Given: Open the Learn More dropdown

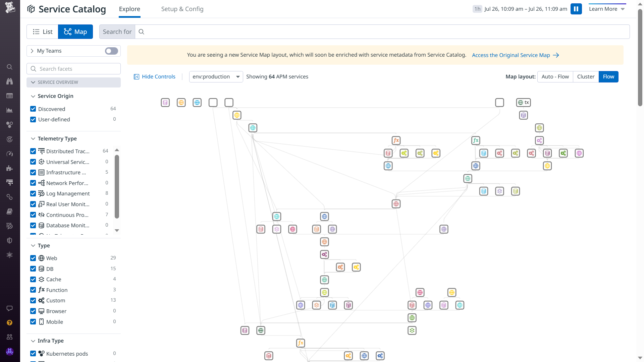Looking at the screenshot, I should click(x=607, y=9).
